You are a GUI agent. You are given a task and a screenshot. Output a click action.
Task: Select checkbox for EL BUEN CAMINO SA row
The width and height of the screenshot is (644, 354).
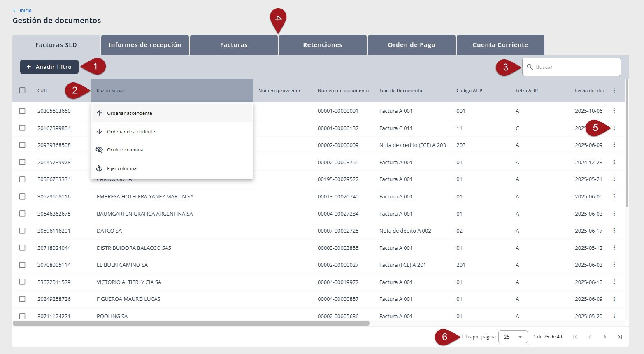[22, 265]
